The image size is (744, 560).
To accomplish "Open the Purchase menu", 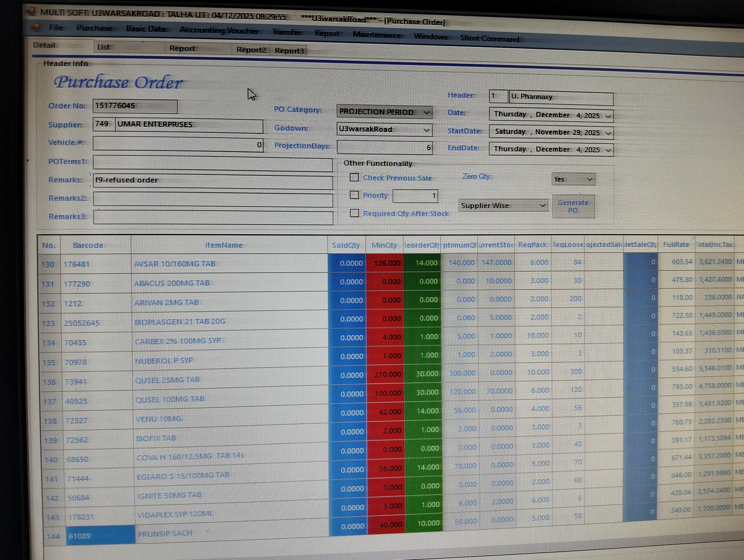I will [x=94, y=28].
